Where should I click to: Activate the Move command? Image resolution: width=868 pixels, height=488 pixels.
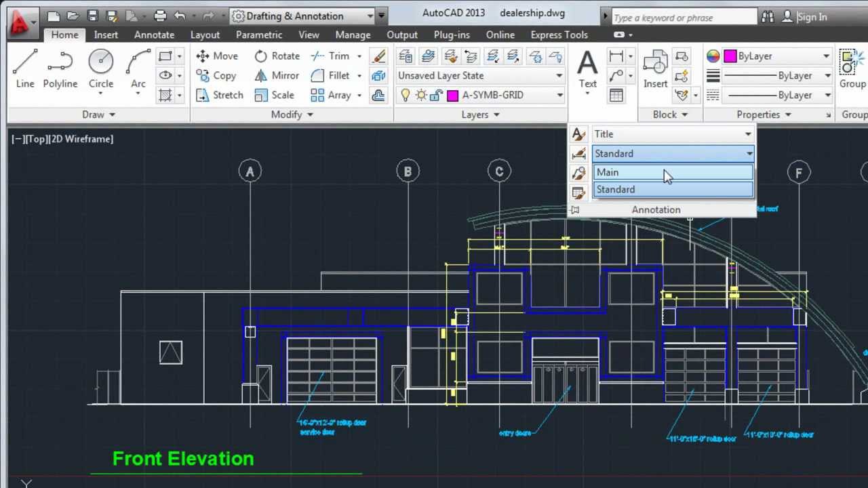pos(217,56)
